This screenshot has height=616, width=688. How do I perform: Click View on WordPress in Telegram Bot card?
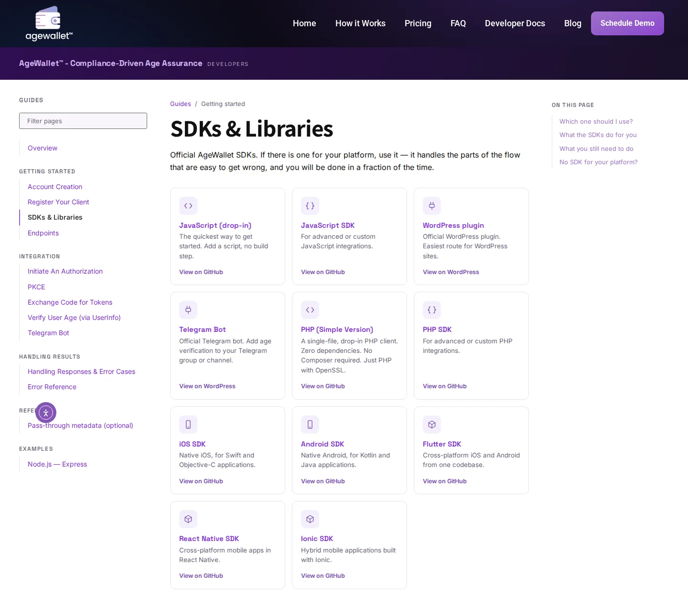(x=207, y=386)
